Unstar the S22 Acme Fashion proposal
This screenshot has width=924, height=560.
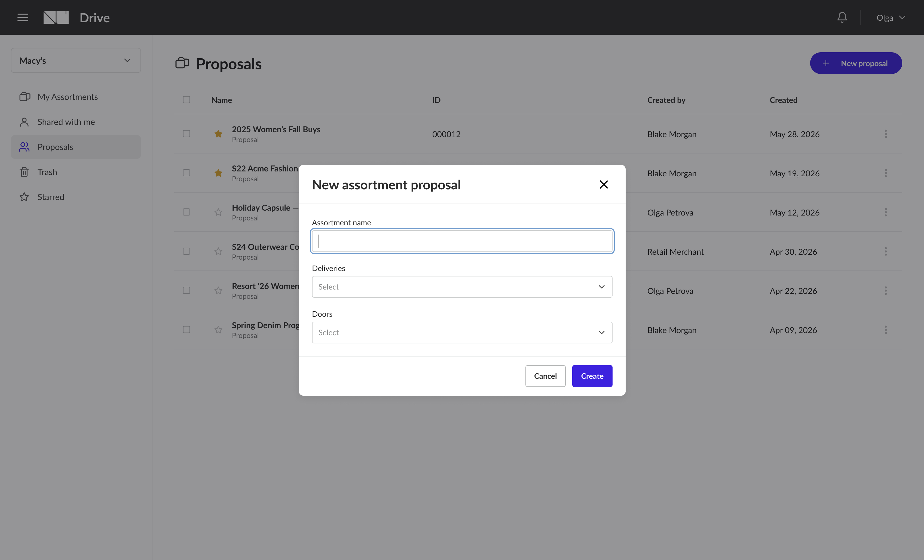pos(218,173)
